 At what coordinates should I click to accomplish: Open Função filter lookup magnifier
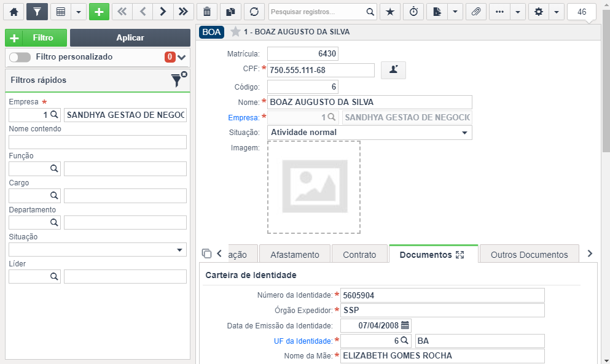(x=54, y=168)
